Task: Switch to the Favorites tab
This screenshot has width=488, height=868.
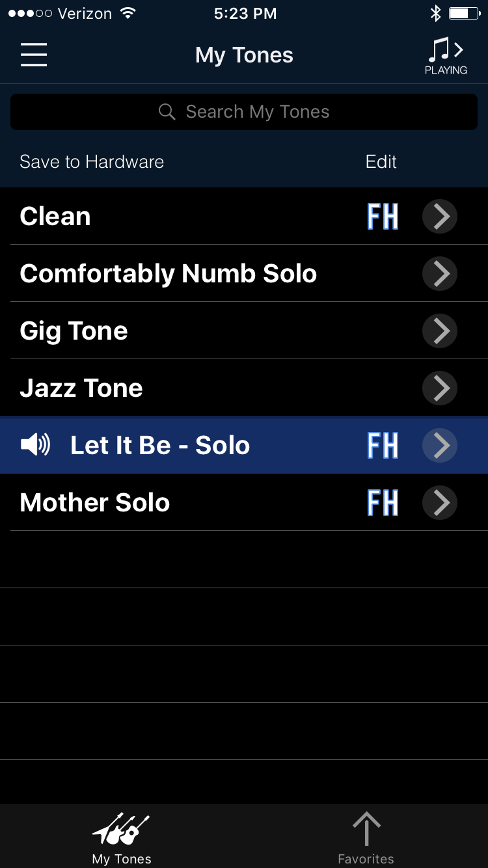Action: click(366, 838)
